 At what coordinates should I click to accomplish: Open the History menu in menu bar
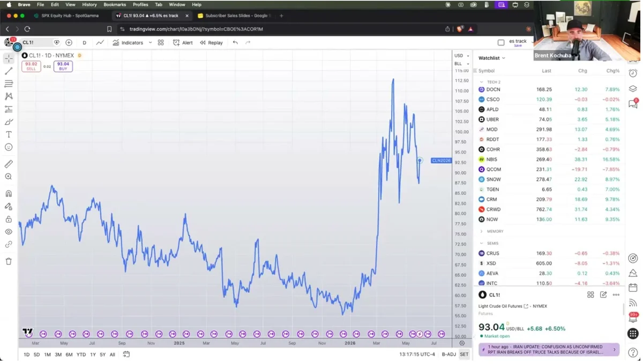(x=89, y=4)
